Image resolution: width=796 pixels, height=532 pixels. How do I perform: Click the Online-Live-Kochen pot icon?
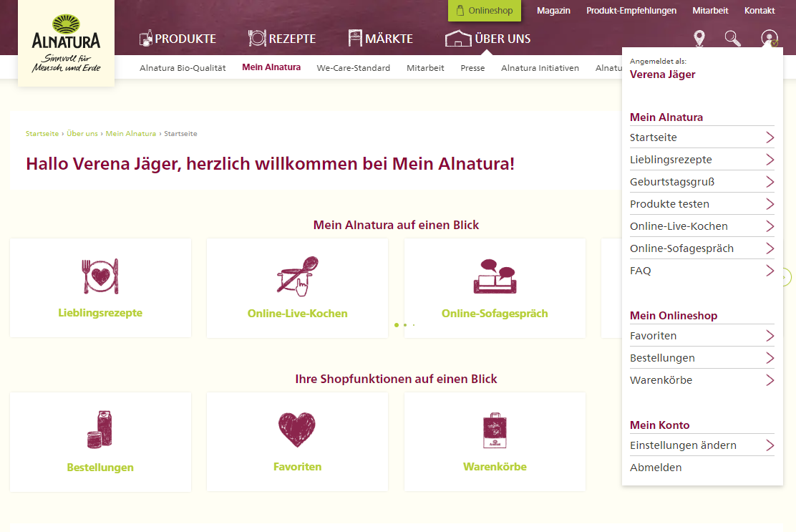coord(298,276)
